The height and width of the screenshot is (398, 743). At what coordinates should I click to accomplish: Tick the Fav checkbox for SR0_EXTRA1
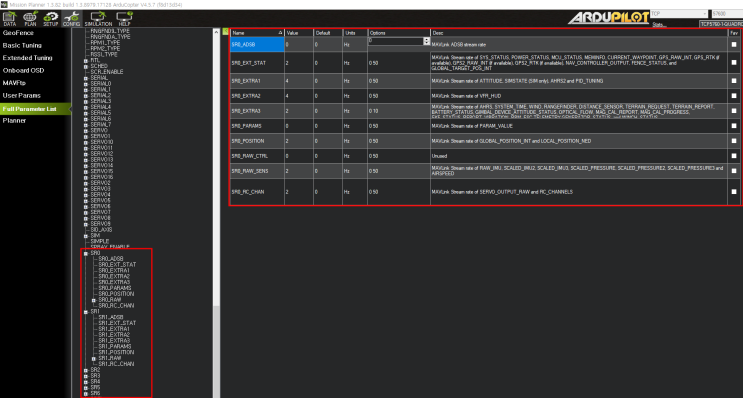[x=734, y=81]
